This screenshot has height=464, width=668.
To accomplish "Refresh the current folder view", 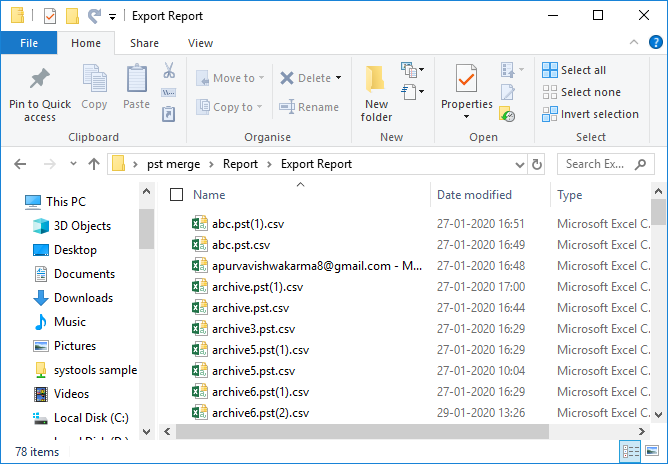I will click(537, 164).
